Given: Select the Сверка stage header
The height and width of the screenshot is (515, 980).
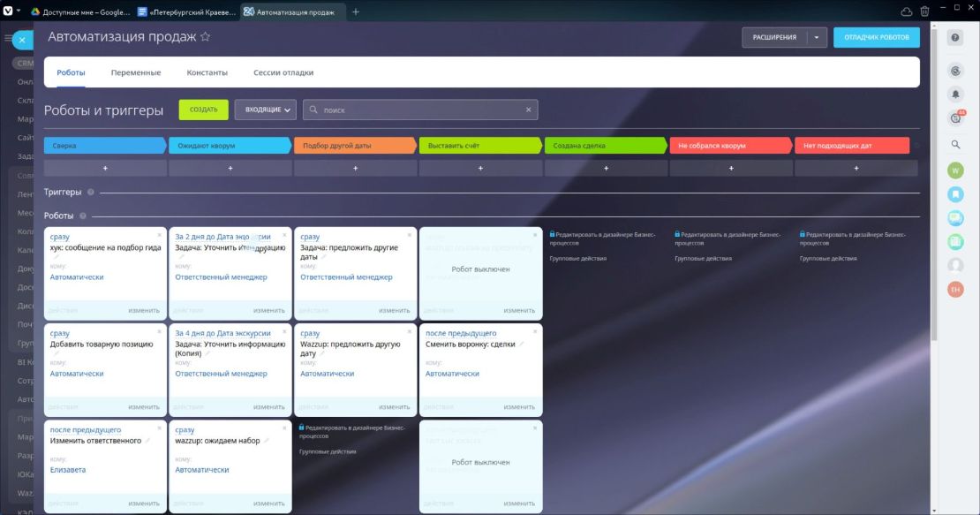Looking at the screenshot, I should coord(105,146).
